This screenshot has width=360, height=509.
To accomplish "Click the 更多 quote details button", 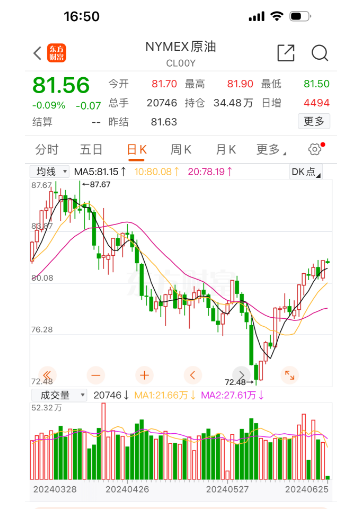I will pos(314,121).
